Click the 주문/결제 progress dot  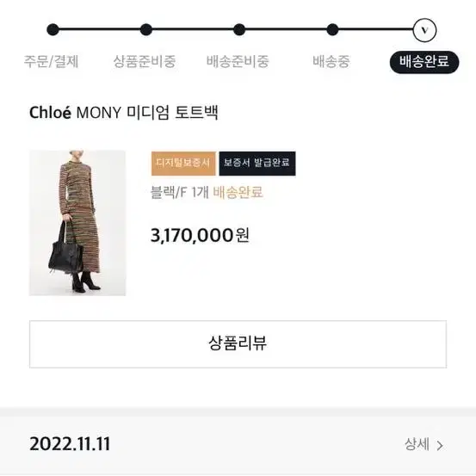coord(53,30)
